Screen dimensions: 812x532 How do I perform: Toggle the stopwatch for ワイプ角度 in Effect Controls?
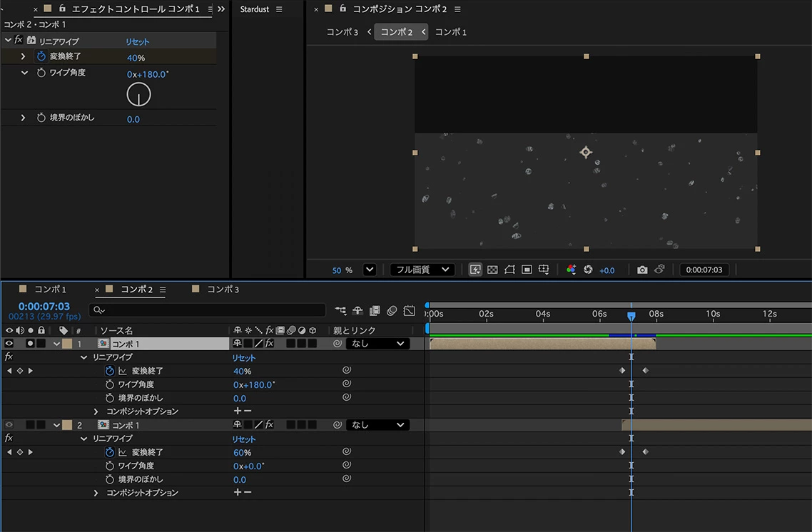tap(41, 73)
